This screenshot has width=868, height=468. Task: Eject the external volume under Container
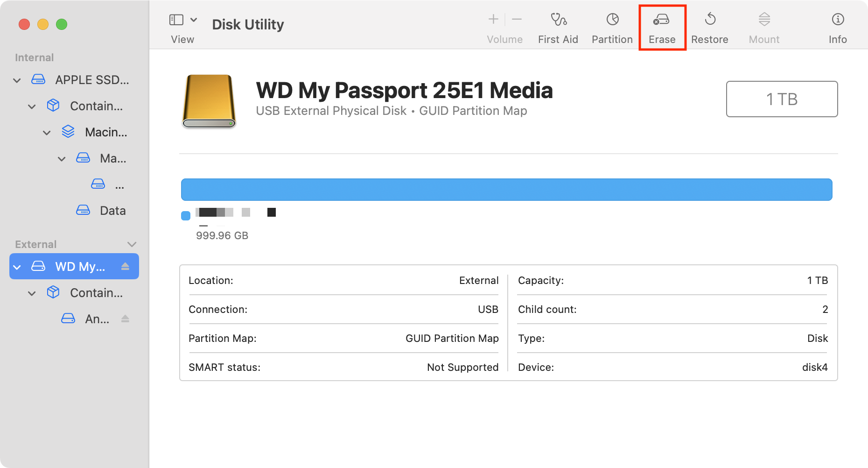(125, 319)
